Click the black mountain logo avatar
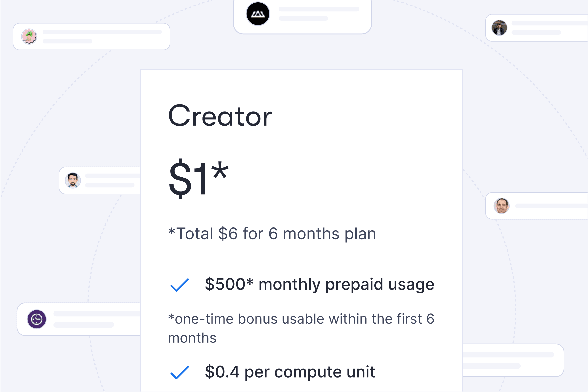 258,14
